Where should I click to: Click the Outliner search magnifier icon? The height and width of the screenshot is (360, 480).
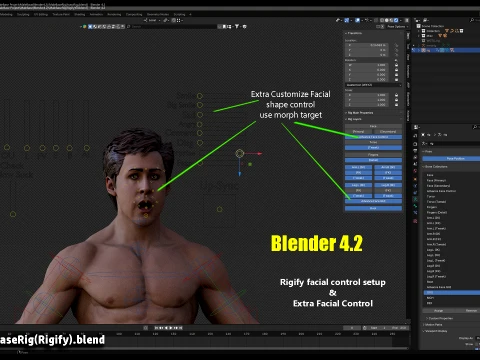(472, 20)
